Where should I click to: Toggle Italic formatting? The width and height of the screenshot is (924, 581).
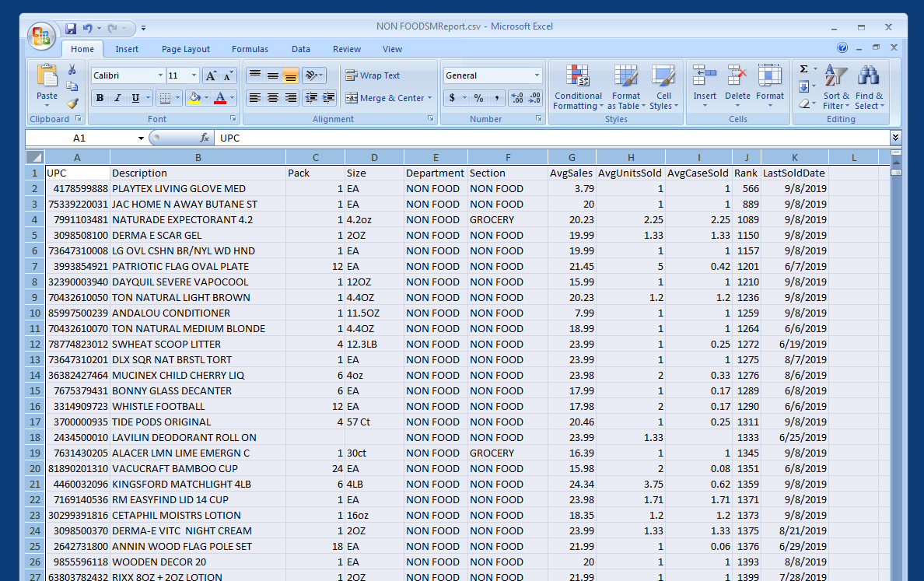118,98
